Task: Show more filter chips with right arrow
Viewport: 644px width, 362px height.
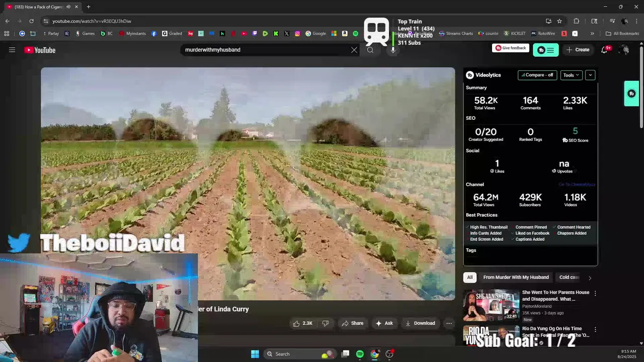Action: (590, 278)
